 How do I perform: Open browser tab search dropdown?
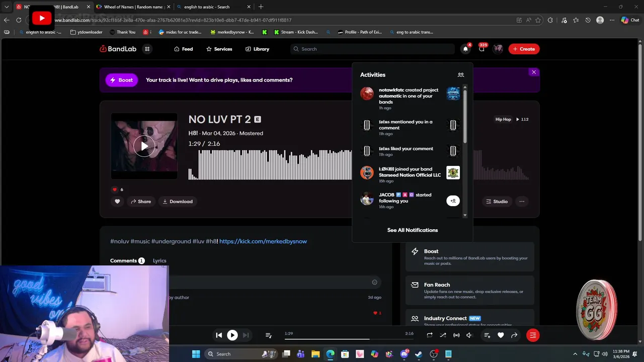(x=6, y=7)
